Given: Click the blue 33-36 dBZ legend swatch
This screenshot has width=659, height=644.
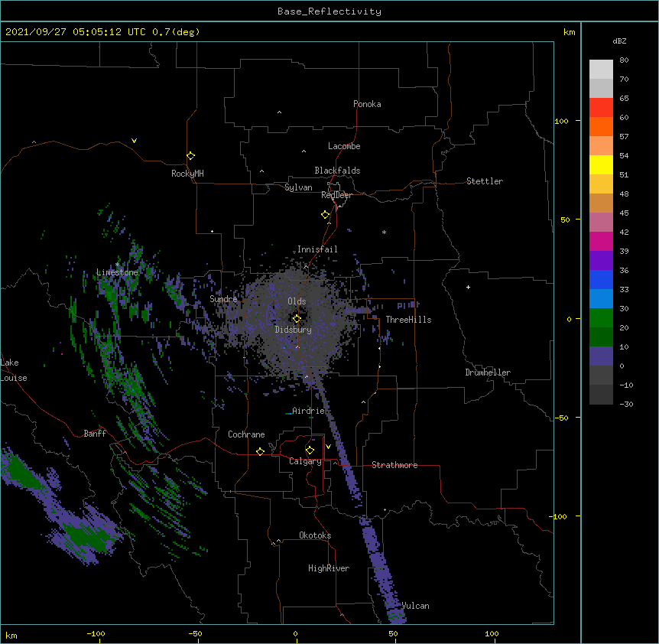Looking at the screenshot, I should (601, 279).
